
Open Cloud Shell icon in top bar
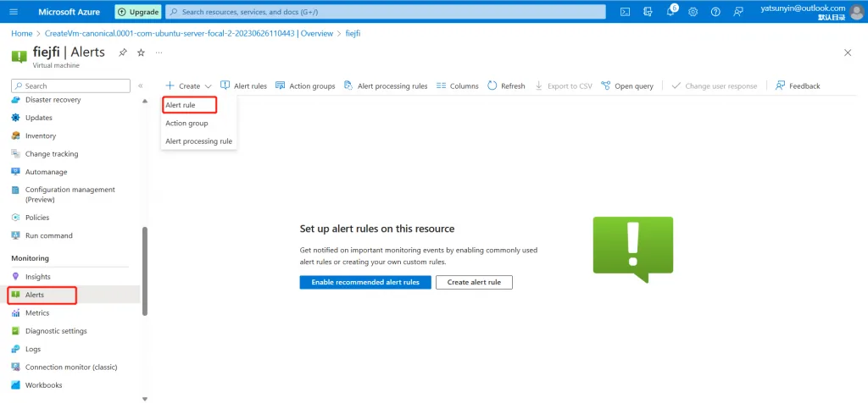coord(625,12)
